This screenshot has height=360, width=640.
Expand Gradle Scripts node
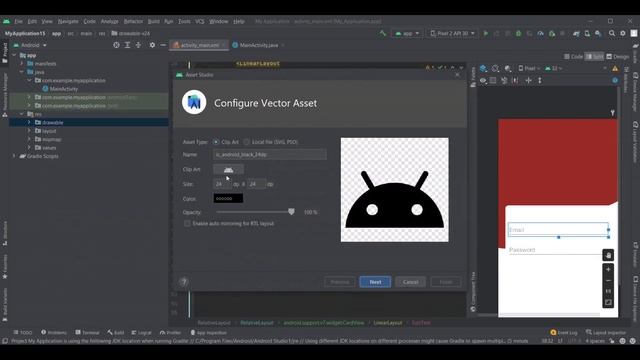14,156
